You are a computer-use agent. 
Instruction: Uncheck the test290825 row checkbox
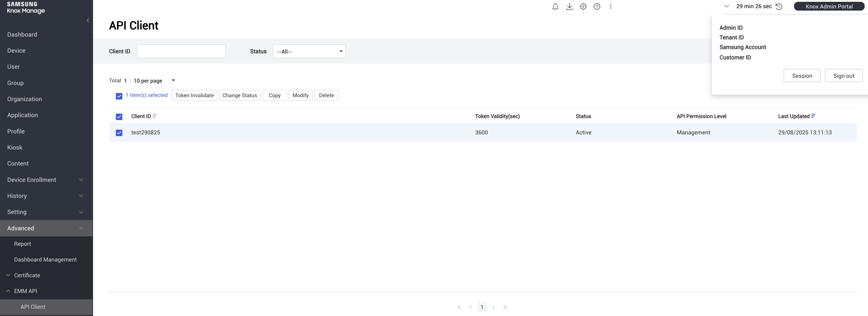pos(119,133)
